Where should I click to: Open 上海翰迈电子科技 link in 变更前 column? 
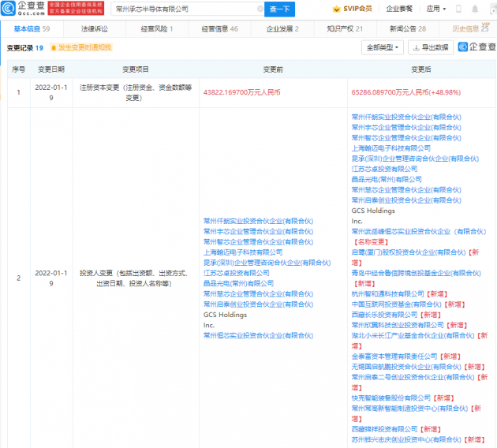(243, 252)
